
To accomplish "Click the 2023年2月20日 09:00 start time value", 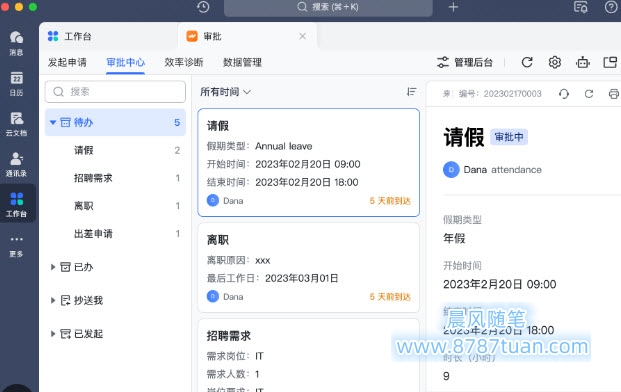I will click(500, 284).
